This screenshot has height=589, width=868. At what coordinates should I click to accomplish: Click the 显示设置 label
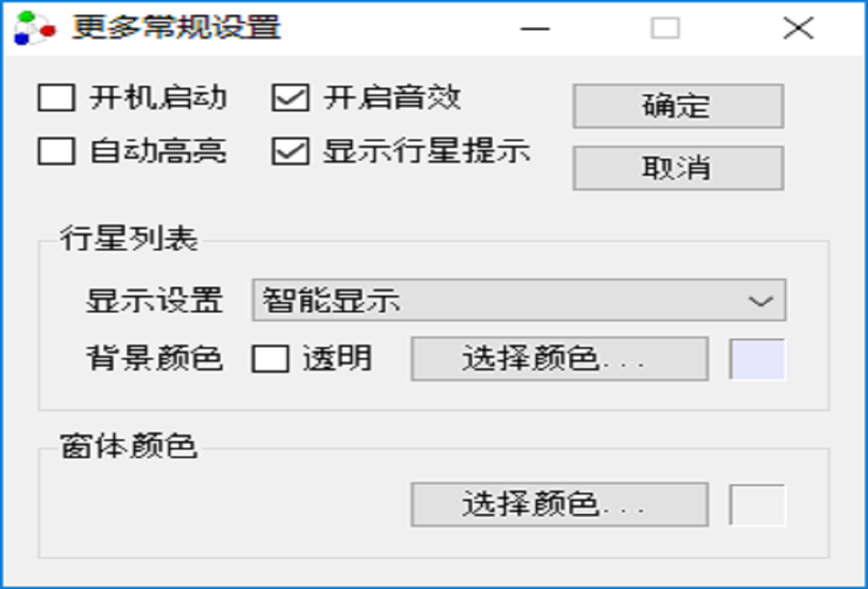154,300
